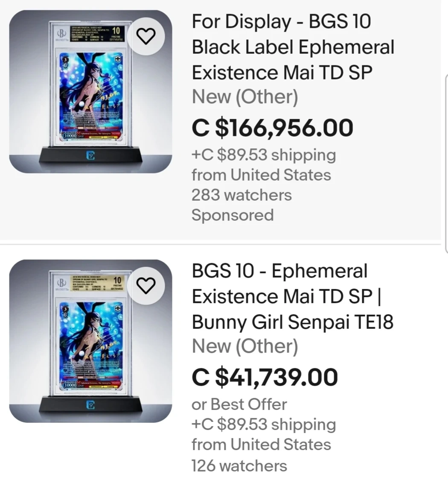Click the shipping cost under "or Best Offer"

click(x=263, y=425)
